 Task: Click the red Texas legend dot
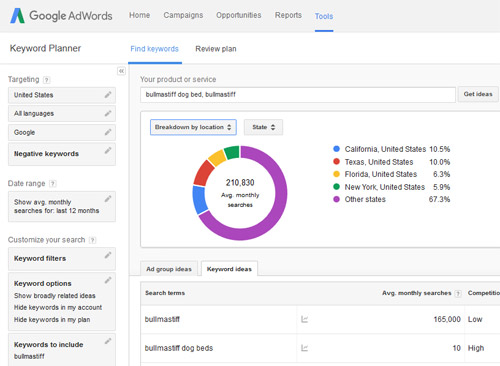coord(336,161)
